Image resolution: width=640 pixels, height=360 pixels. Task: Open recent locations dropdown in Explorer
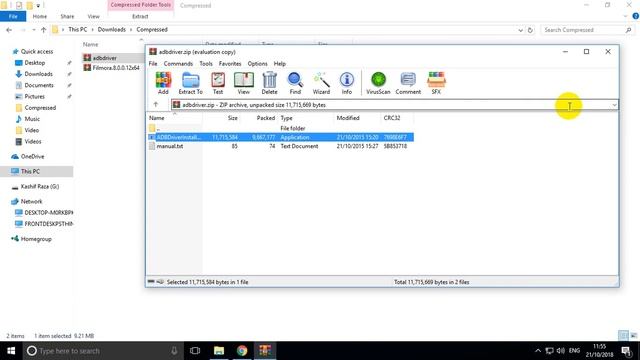point(33,30)
